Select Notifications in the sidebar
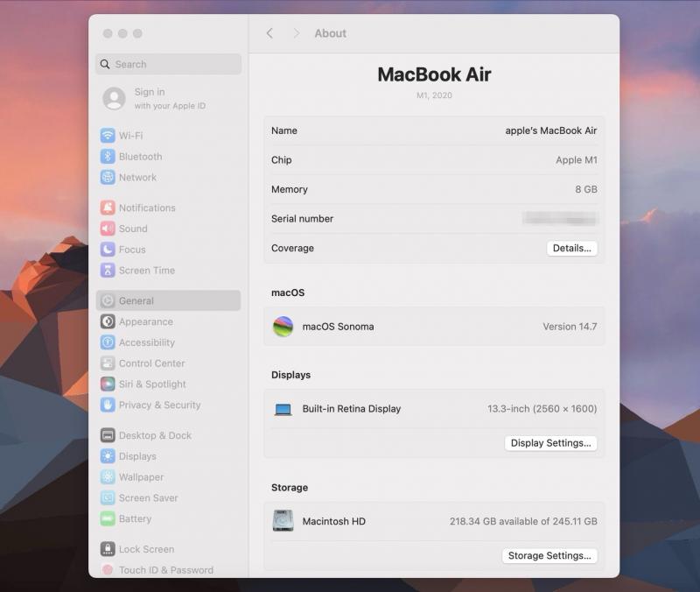The height and width of the screenshot is (592, 700). [169, 208]
